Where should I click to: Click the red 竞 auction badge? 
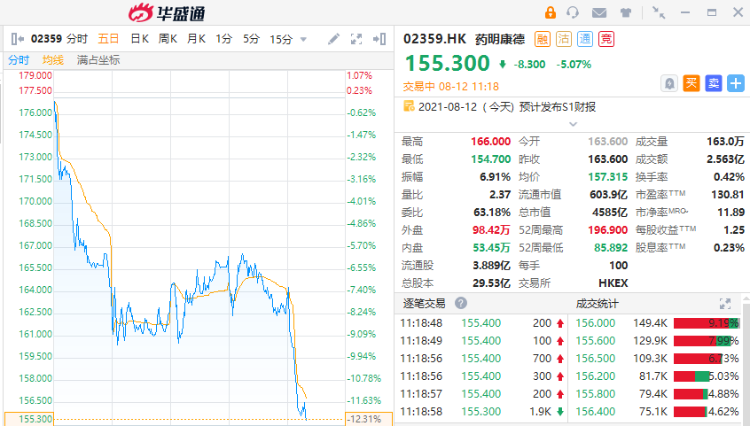point(606,39)
